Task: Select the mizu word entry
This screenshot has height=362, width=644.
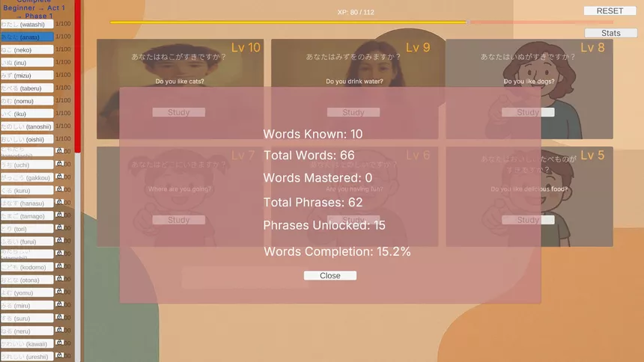Action: [27, 75]
